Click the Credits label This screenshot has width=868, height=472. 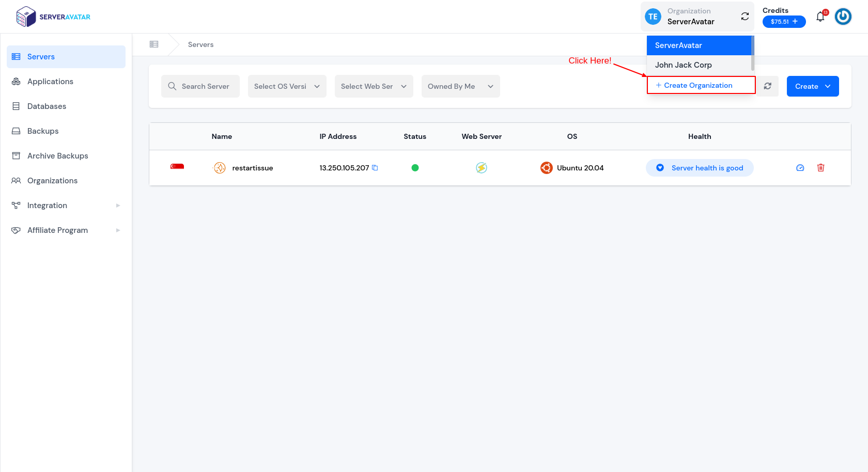click(x=776, y=10)
